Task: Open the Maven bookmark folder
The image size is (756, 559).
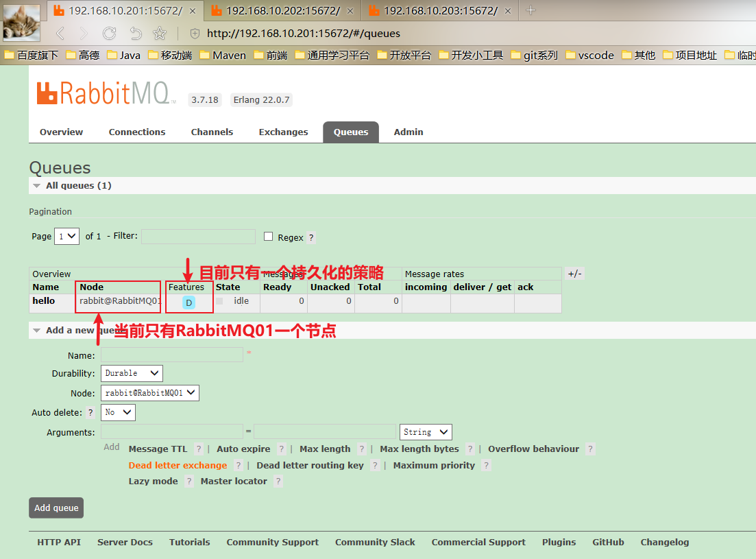Action: 223,55
